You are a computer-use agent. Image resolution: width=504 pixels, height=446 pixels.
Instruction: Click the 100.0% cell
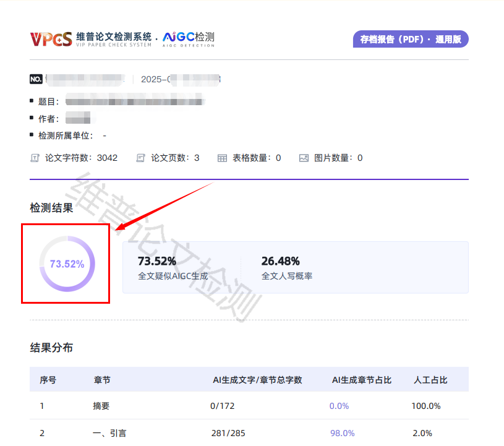426,406
